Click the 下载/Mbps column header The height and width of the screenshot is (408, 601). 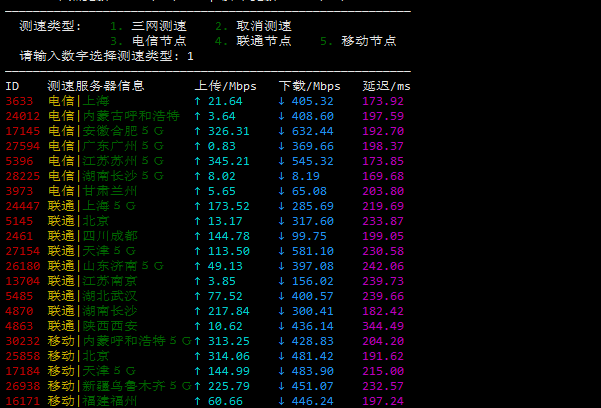310,86
